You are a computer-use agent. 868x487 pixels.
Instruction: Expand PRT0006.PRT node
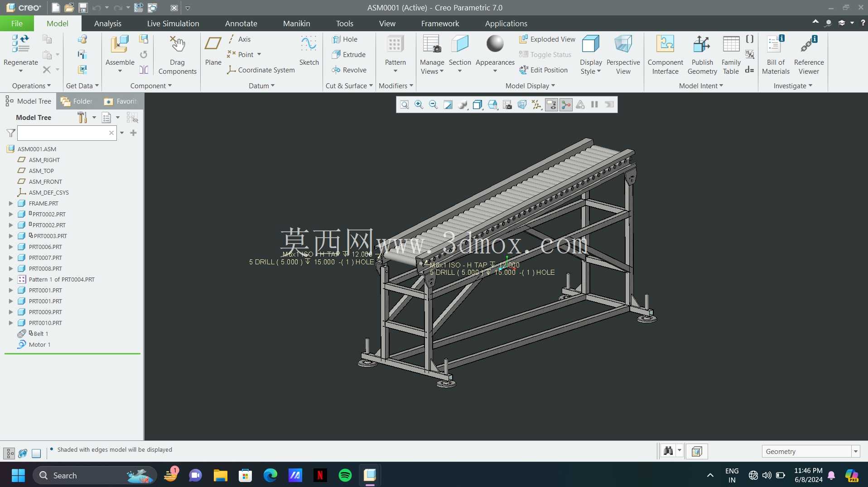tap(11, 247)
